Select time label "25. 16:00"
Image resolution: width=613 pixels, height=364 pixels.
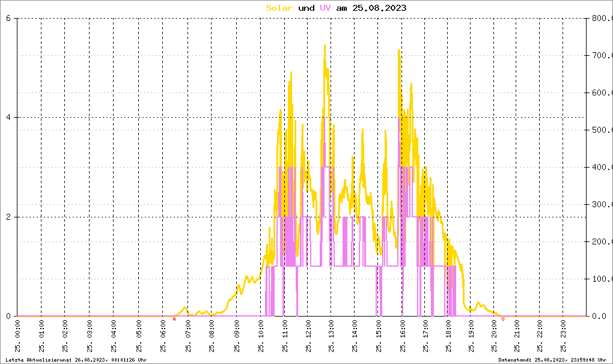pos(403,336)
